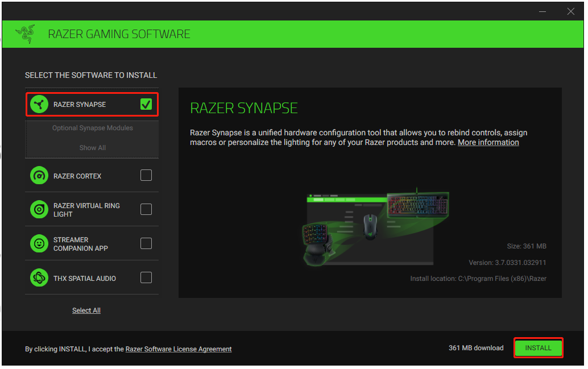Click the Install location path text
The height and width of the screenshot is (369, 588).
(x=478, y=279)
